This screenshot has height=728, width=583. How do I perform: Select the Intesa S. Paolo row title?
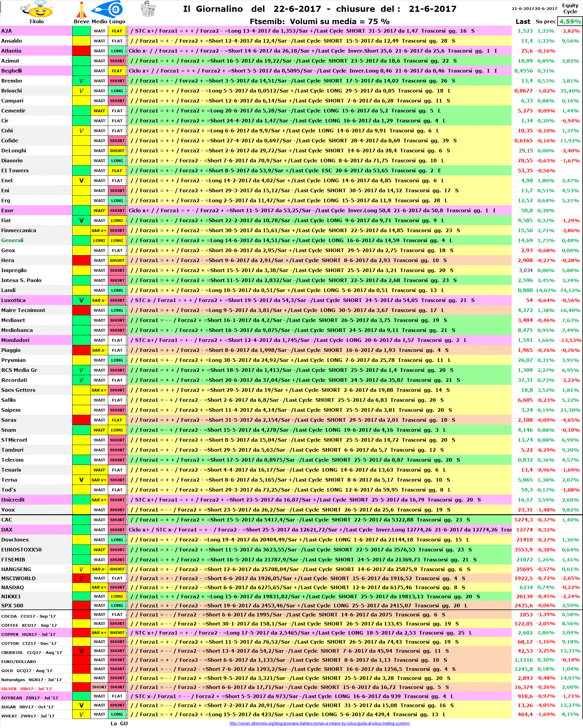coord(21,280)
